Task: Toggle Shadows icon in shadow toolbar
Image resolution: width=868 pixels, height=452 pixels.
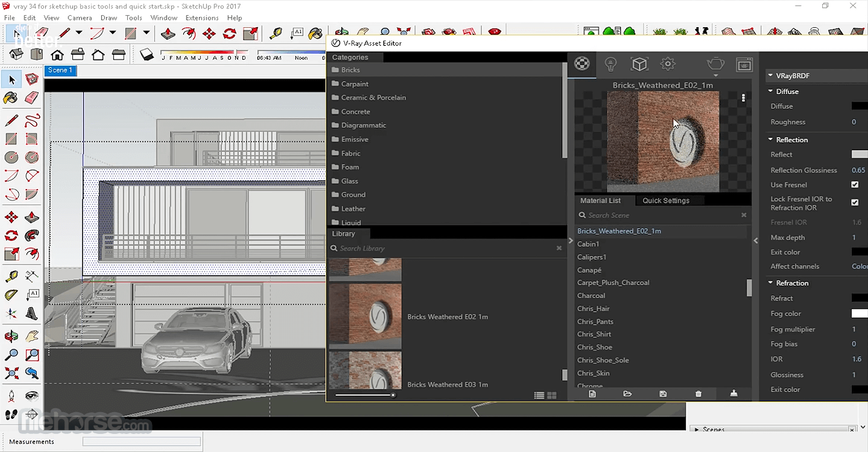Action: pos(147,55)
